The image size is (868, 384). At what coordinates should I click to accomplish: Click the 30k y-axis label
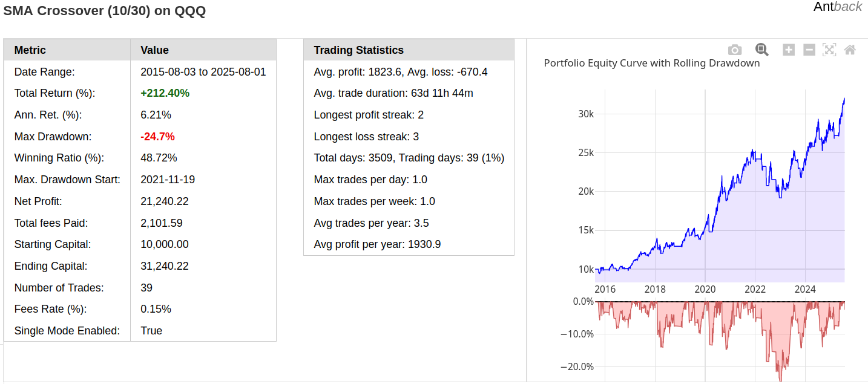[587, 114]
